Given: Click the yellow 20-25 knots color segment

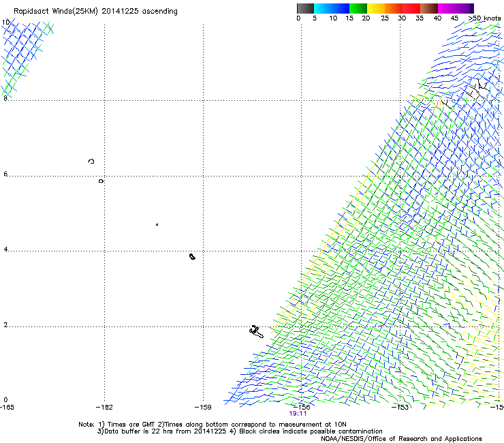Looking at the screenshot, I should [x=376, y=8].
